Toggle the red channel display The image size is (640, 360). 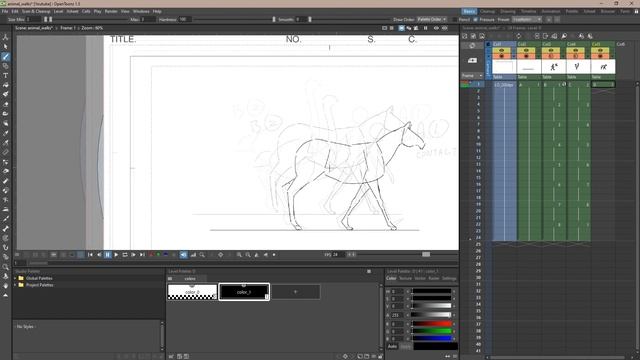(x=151, y=255)
